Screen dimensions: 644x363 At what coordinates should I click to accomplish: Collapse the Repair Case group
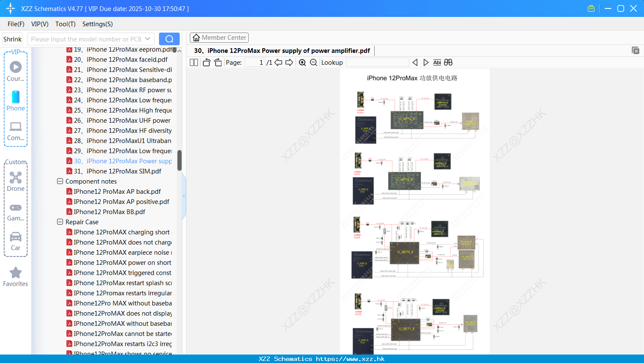[60, 222]
